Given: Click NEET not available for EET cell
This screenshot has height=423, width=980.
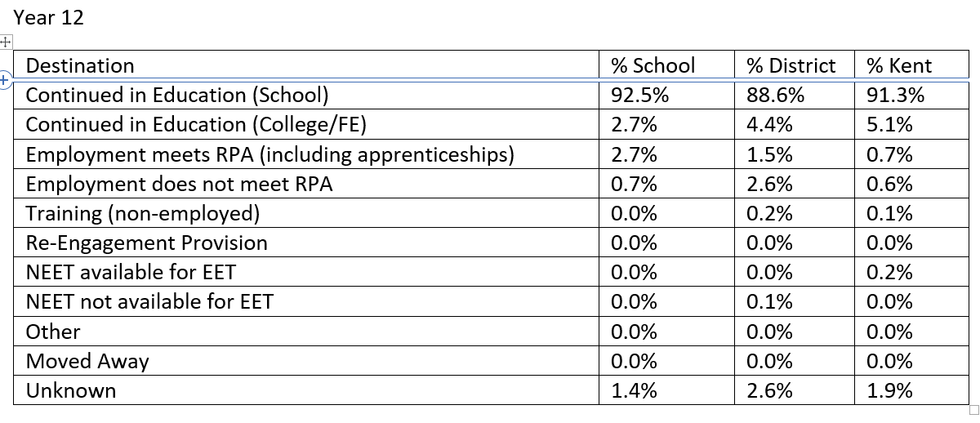Looking at the screenshot, I should (x=306, y=301).
